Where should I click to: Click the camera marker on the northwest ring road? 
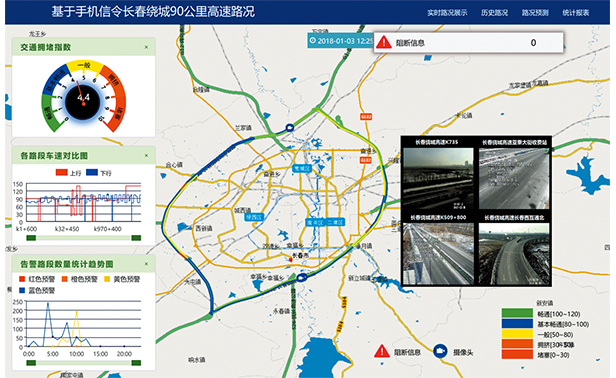pyautogui.click(x=290, y=127)
